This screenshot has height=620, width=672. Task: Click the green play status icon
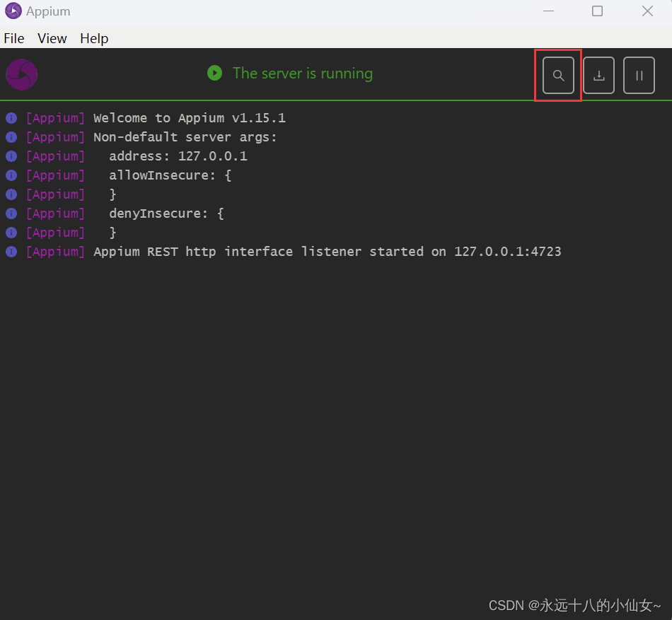pyautogui.click(x=215, y=73)
